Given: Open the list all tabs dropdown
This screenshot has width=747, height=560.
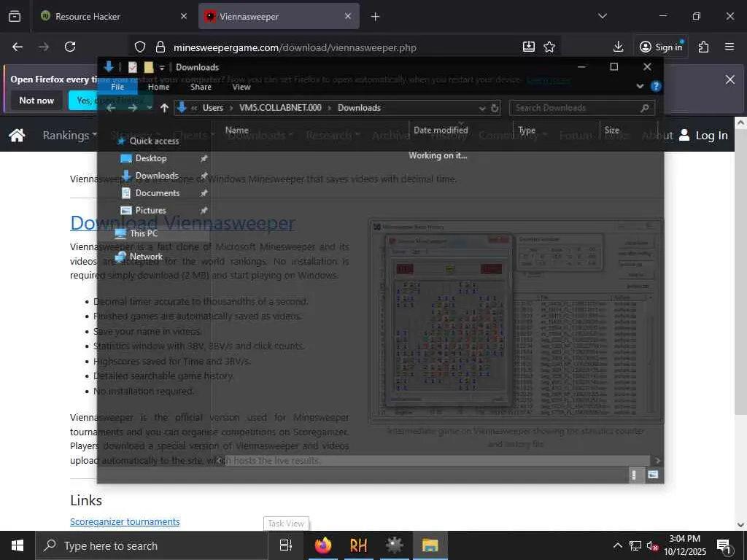Looking at the screenshot, I should pos(602,16).
